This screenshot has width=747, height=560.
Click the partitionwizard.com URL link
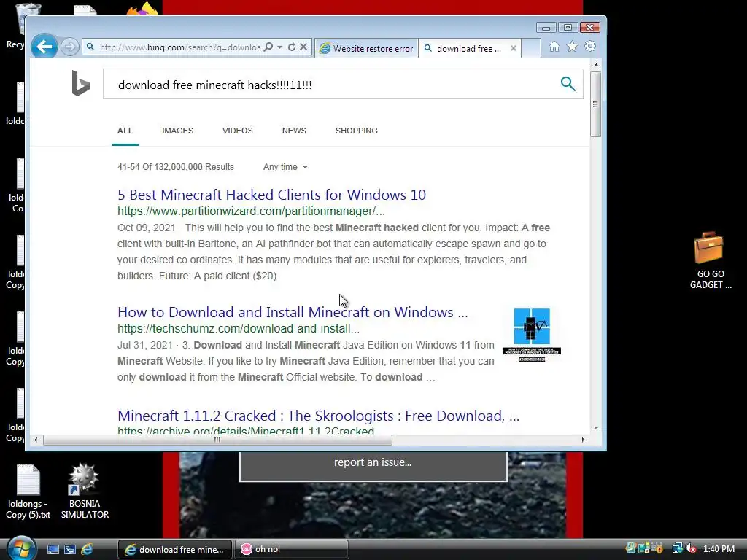pos(251,211)
